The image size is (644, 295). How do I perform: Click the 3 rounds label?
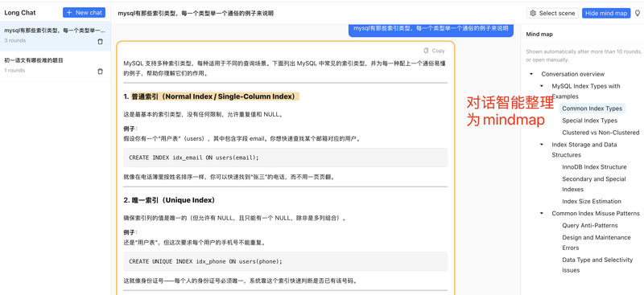[x=15, y=41]
